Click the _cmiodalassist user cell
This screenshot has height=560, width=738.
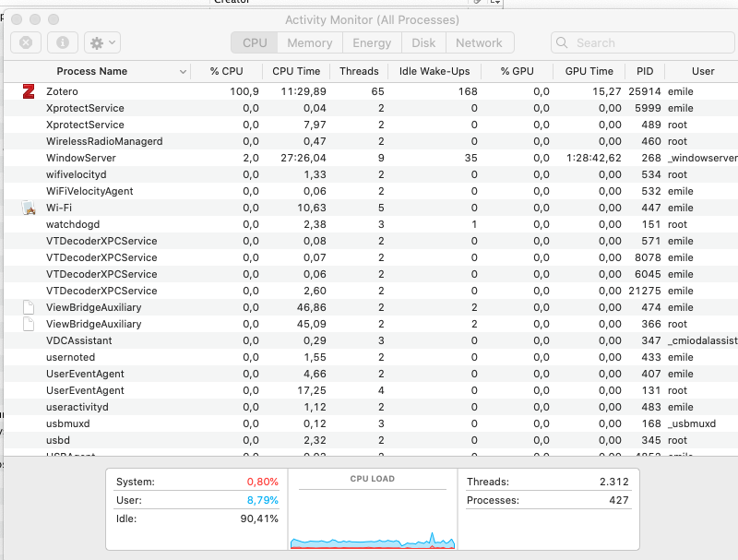point(703,340)
